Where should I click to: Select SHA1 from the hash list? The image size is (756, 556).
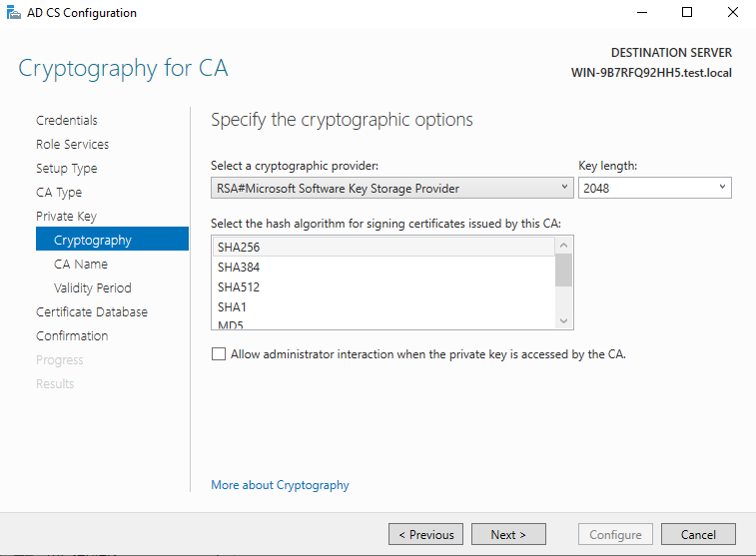click(x=383, y=306)
